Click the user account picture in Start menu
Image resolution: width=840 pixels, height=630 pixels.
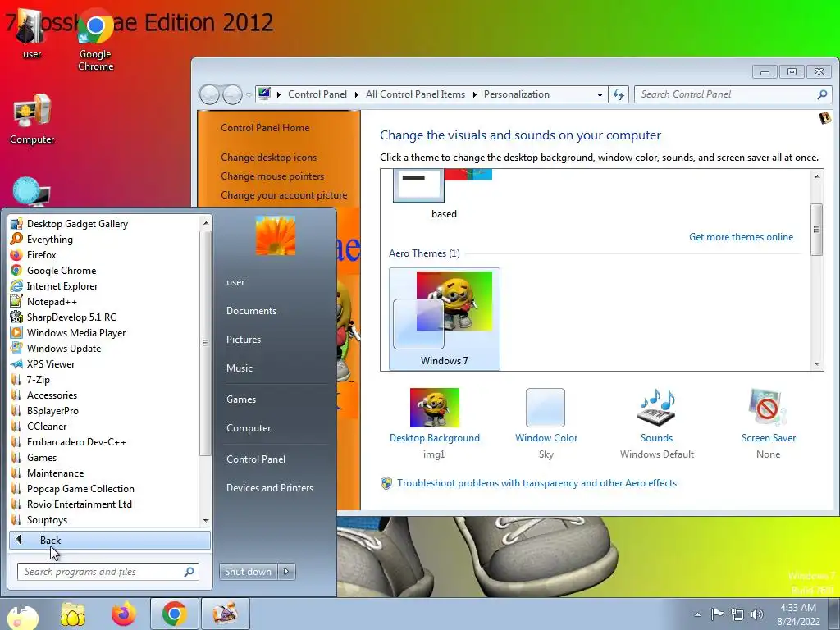click(276, 235)
